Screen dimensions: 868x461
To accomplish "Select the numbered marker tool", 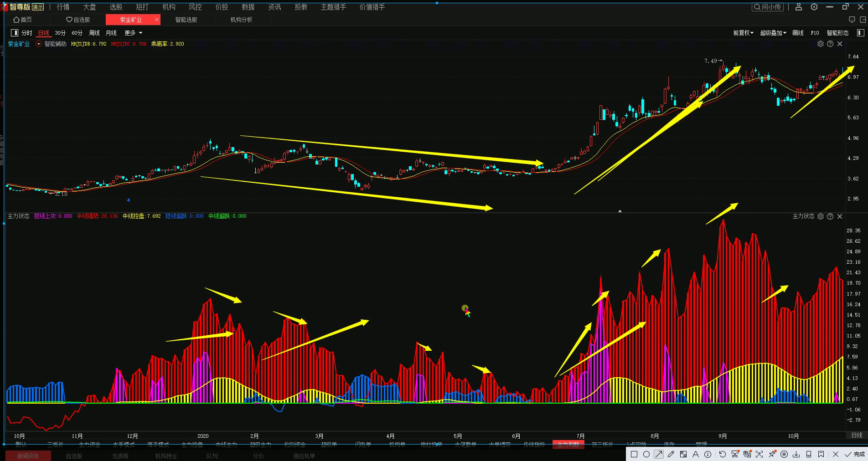I will pos(708,454).
